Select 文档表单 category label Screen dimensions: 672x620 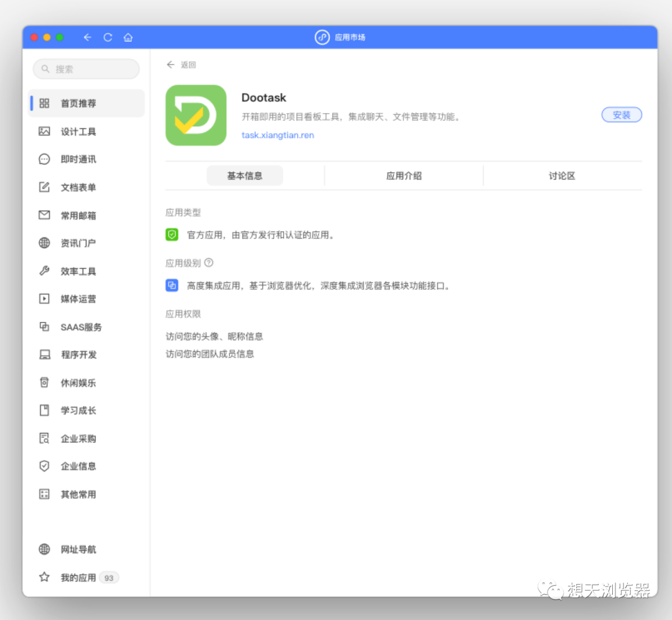(78, 187)
